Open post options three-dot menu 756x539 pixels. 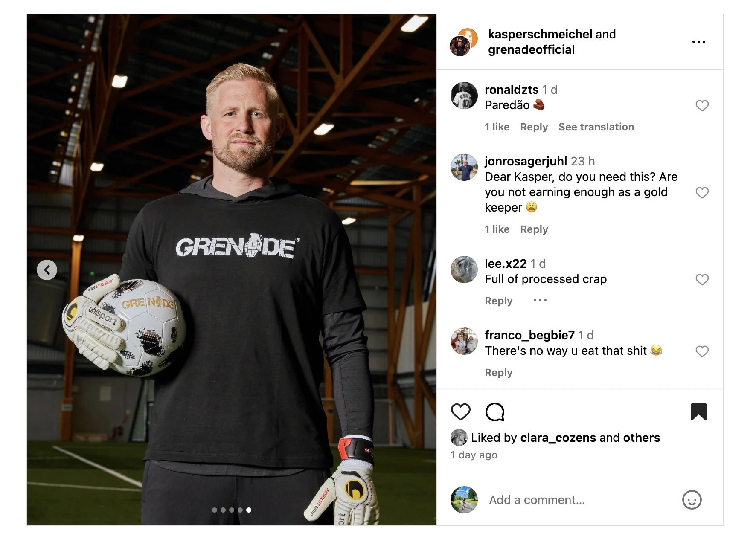(698, 42)
